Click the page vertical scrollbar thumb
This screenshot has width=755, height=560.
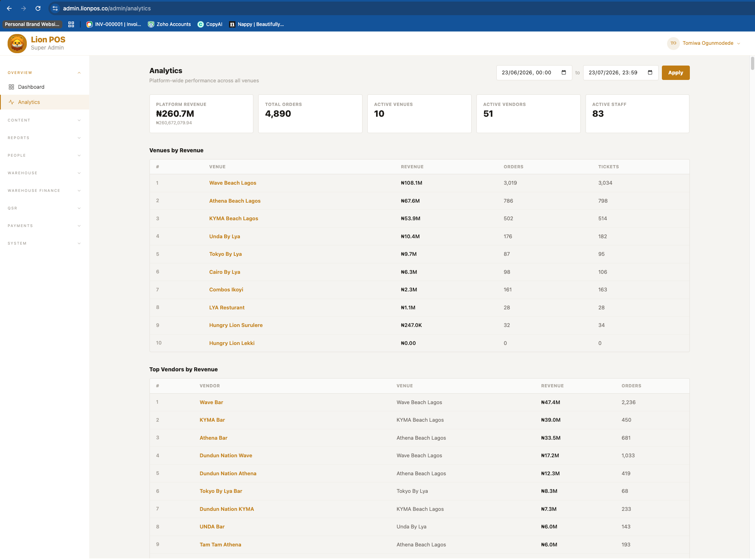point(752,63)
